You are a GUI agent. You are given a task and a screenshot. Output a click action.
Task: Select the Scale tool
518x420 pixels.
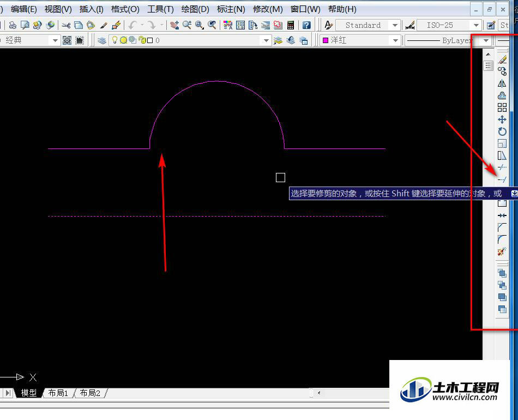pos(502,143)
